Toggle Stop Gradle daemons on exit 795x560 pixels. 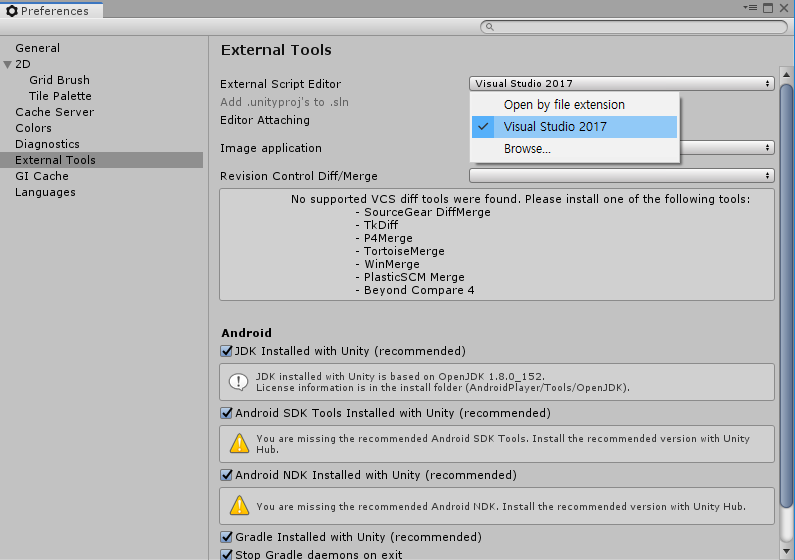click(227, 554)
